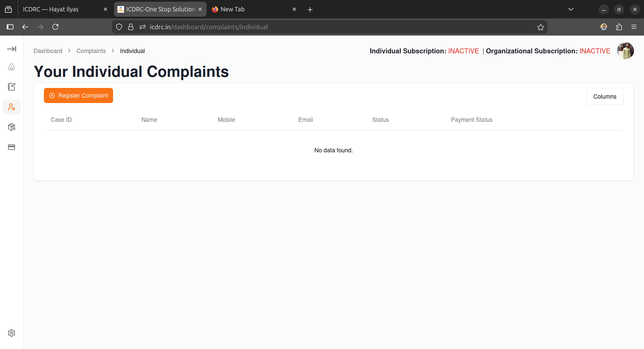Reload the current page

point(55,27)
